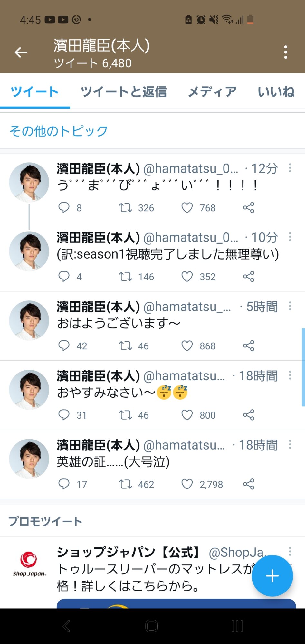
Task: Open options for the 10分 tweet
Action: click(x=290, y=237)
